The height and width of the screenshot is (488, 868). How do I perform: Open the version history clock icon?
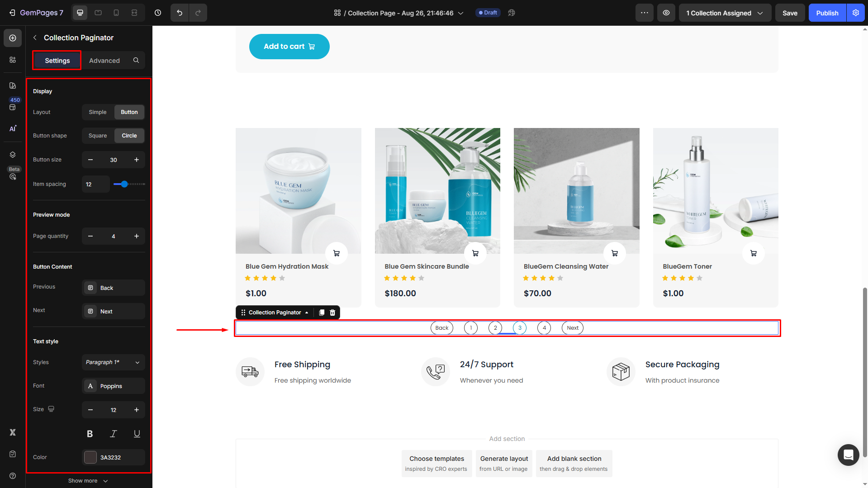point(158,13)
